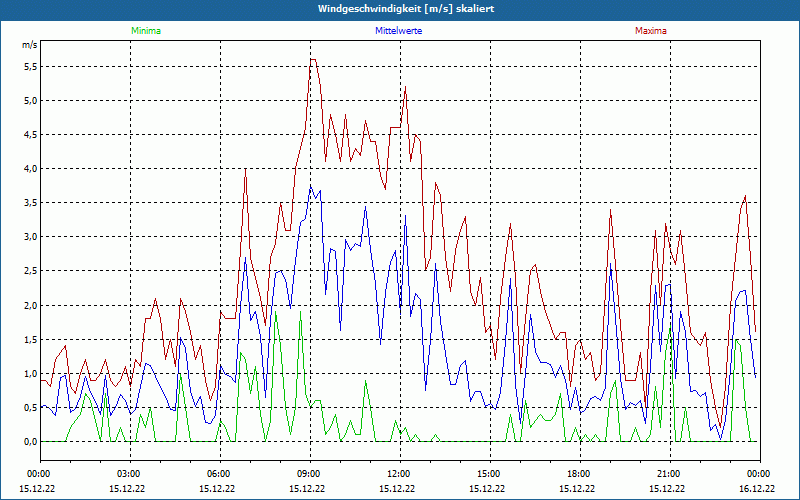Click the 4,5 y-axis tick label

30,134
